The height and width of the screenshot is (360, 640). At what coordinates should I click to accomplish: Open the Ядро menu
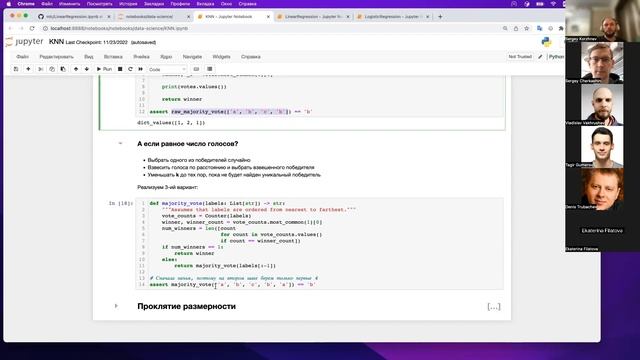pos(166,57)
